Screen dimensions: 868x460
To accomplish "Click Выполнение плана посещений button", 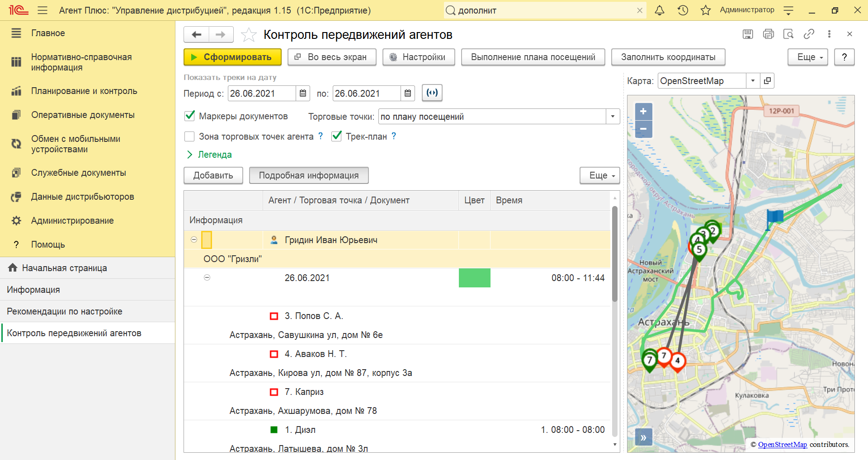I will point(533,57).
